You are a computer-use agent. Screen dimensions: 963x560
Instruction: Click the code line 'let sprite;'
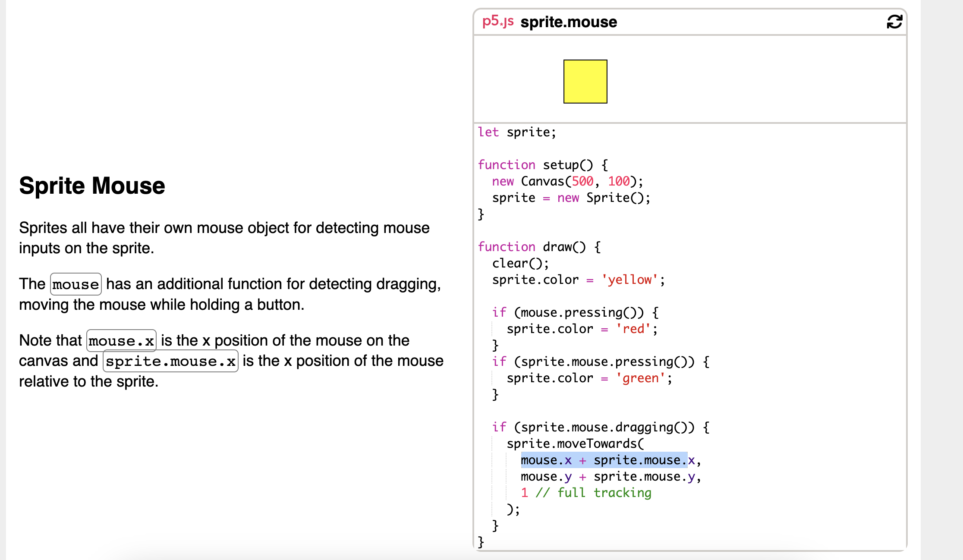[517, 132]
